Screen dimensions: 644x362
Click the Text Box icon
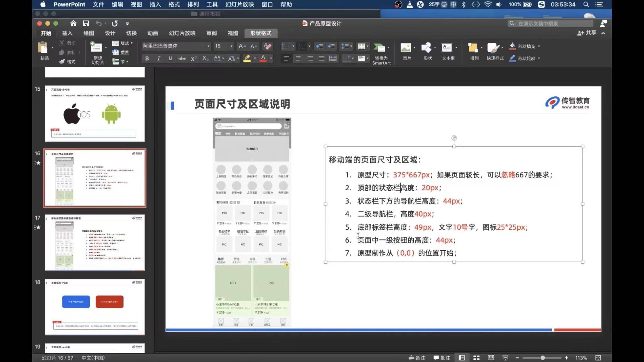(x=447, y=48)
